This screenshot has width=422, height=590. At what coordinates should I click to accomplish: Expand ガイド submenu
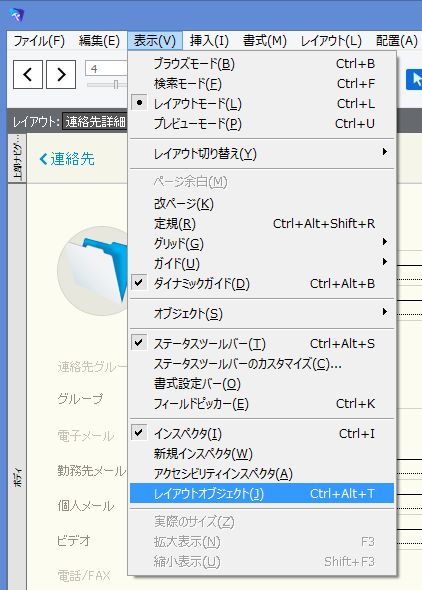[262, 263]
